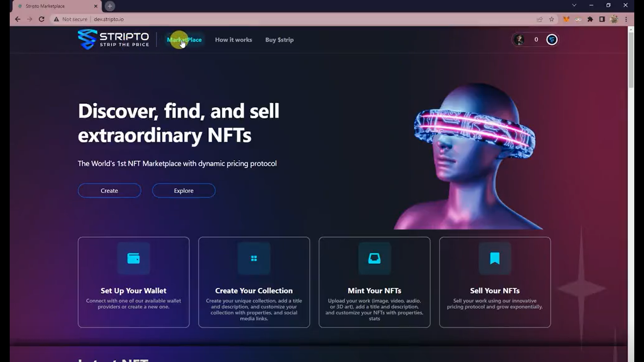This screenshot has height=362, width=644.
Task: Reload the page
Action: [x=42, y=19]
